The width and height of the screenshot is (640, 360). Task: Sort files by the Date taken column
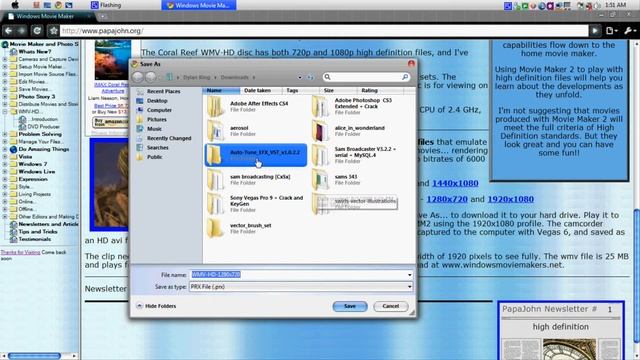[x=258, y=90]
